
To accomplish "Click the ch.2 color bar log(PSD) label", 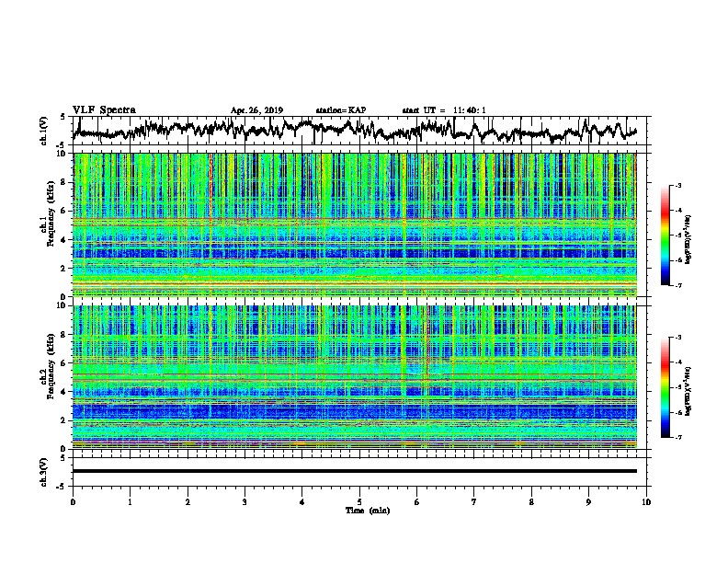I will 688,391.
